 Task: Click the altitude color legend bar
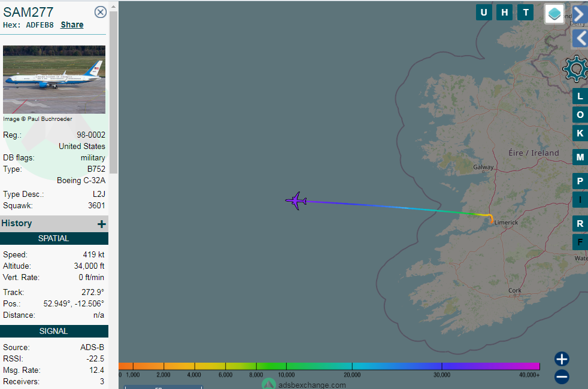(329, 366)
